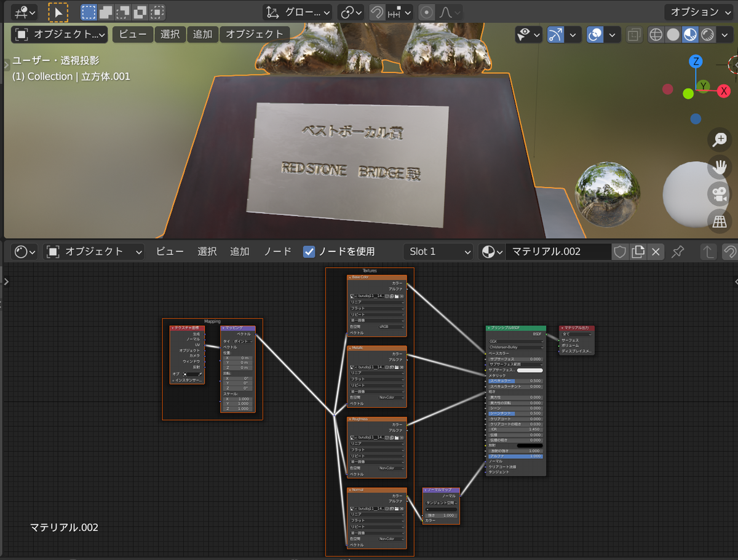Toggle fake user shield for the material
The height and width of the screenshot is (560, 738).
620,251
